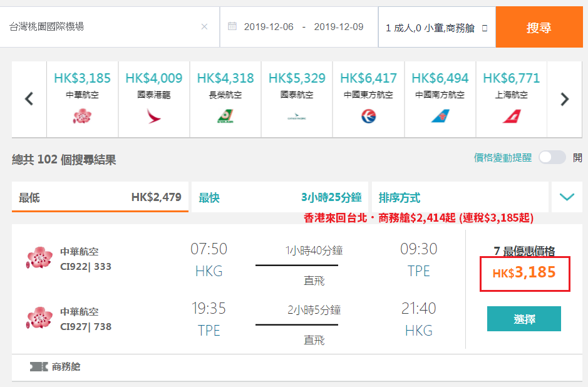Click the red 香港來回台北 promo text

pyautogui.click(x=418, y=218)
